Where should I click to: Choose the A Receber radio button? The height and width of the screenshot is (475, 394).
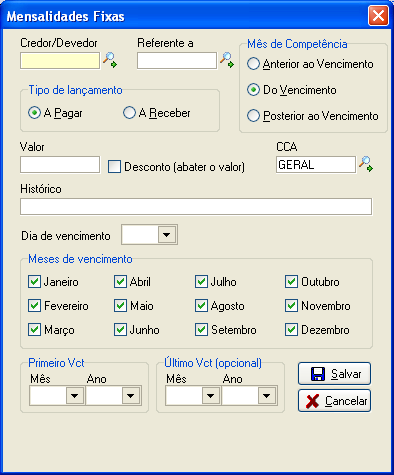129,113
